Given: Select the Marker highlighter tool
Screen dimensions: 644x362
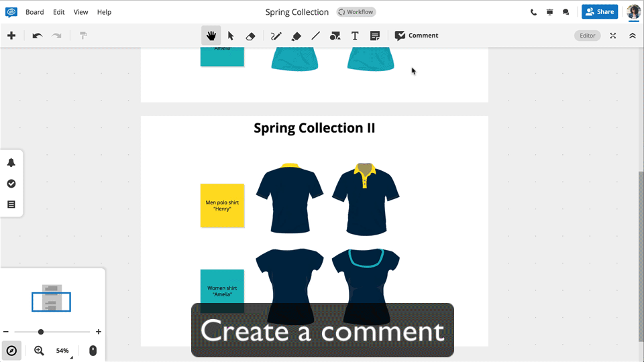Looking at the screenshot, I should [296, 36].
